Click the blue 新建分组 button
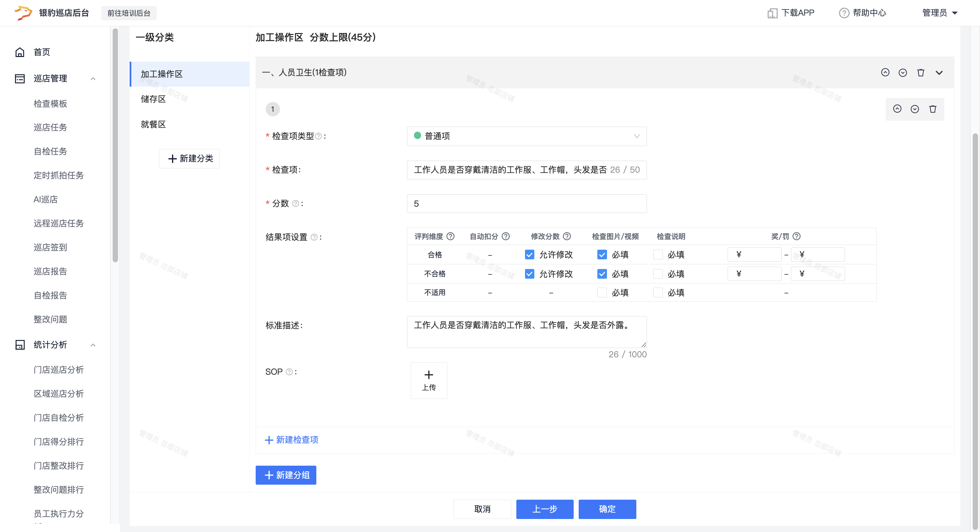 286,475
